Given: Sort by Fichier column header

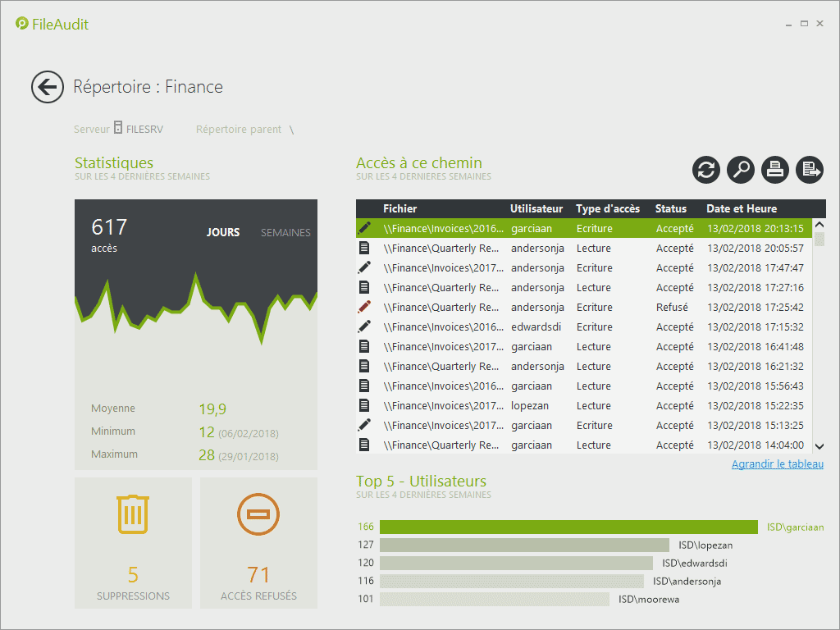Looking at the screenshot, I should coord(399,208).
